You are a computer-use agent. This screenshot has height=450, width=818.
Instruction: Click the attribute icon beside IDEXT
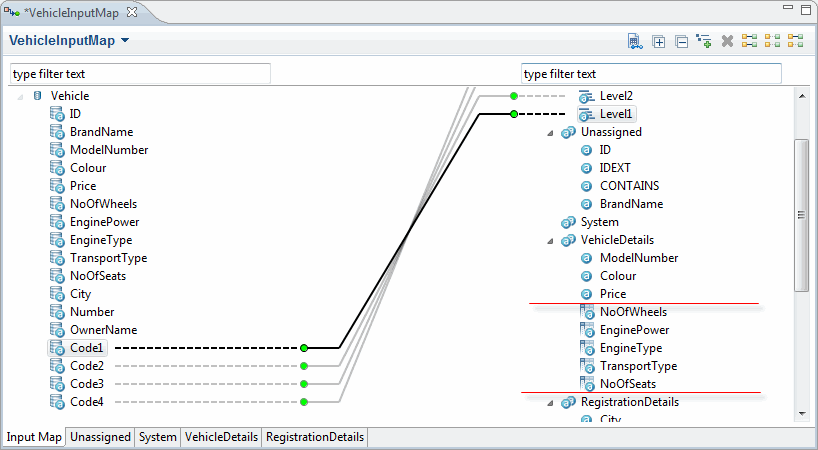tap(586, 168)
